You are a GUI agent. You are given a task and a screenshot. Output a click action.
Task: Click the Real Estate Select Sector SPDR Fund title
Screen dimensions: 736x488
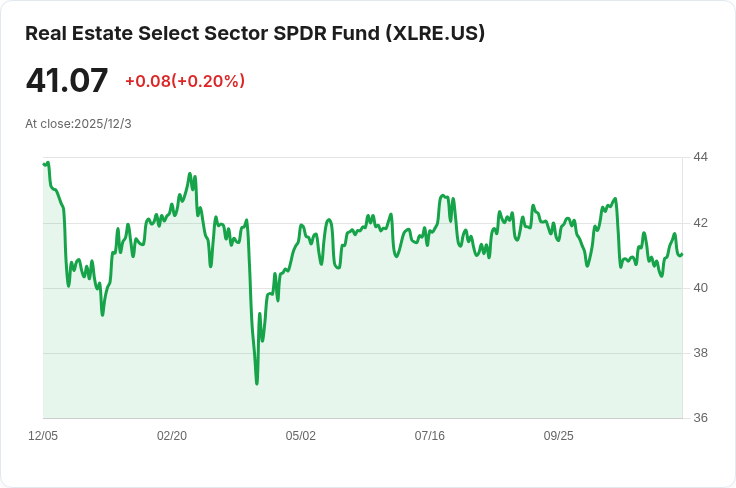point(254,33)
